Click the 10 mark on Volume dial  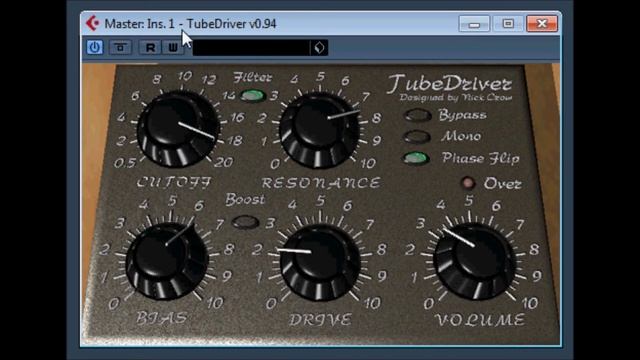coord(530,303)
